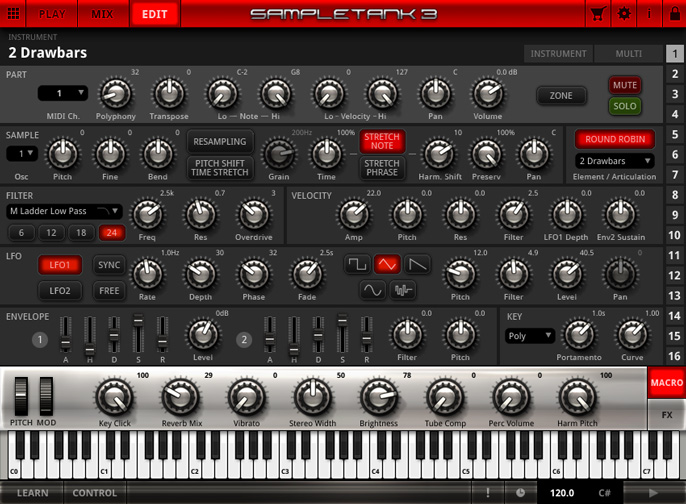Toggle LFO FREE mode
Screen dimensions: 686x504
tap(109, 290)
